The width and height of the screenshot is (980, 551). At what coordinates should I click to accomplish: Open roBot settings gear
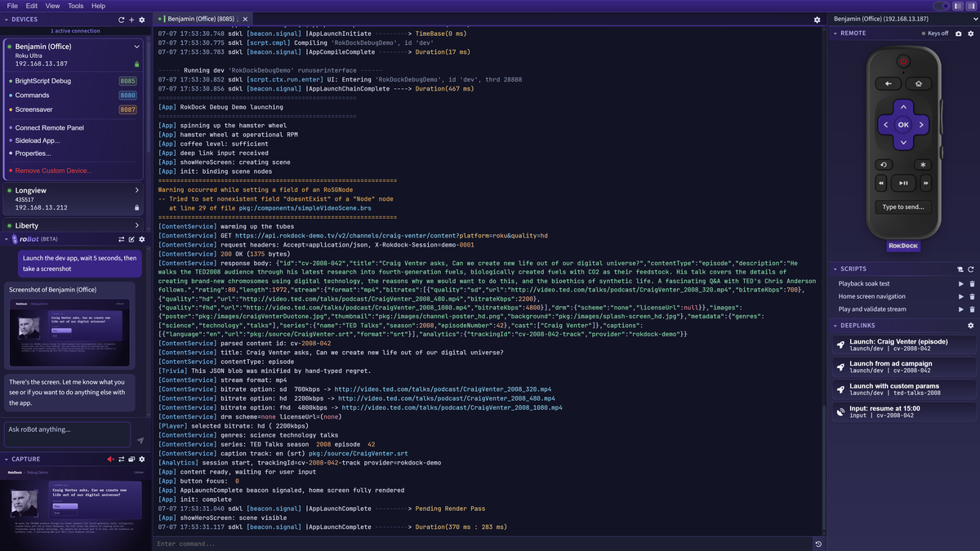point(141,239)
